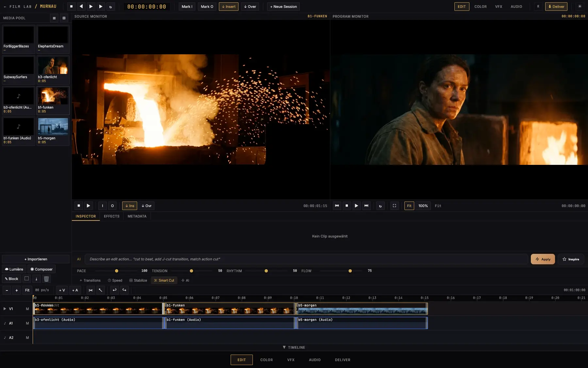Click the R button in top bar
The height and width of the screenshot is (368, 588).
[x=538, y=7]
